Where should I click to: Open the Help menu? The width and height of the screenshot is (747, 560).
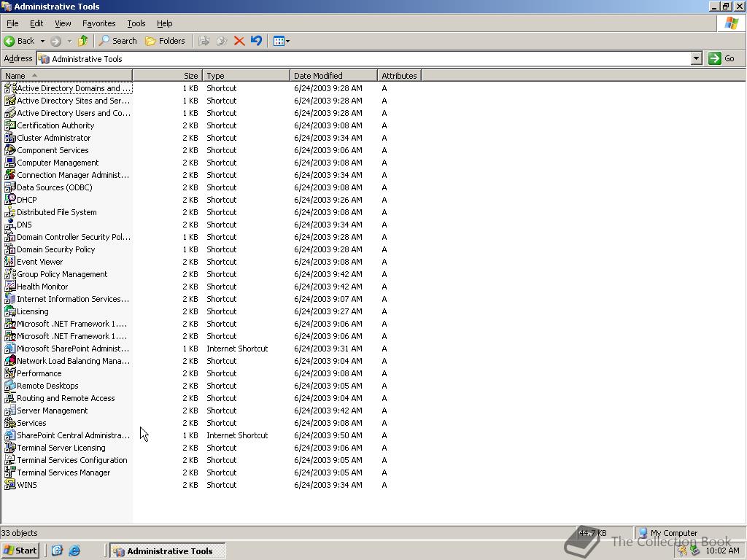(164, 23)
